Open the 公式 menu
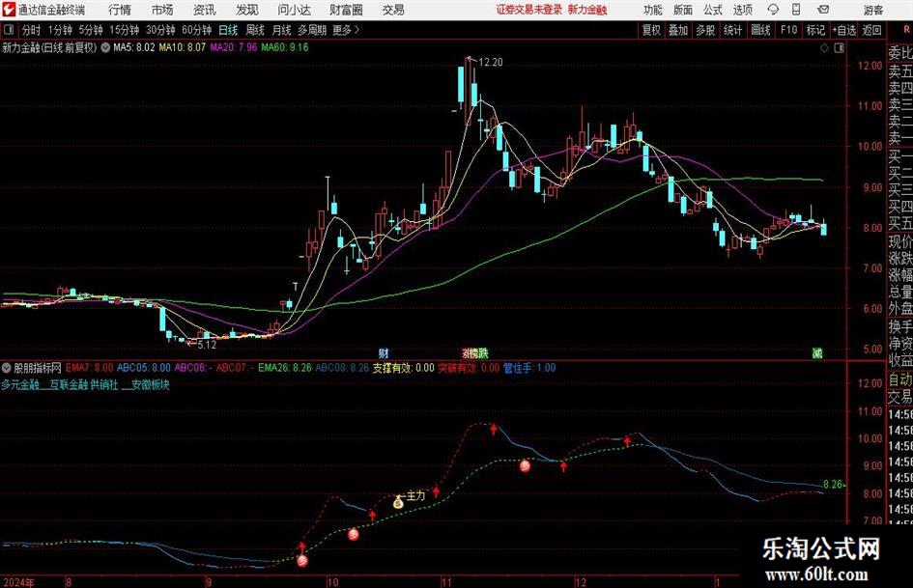913x588 pixels. pos(712,10)
